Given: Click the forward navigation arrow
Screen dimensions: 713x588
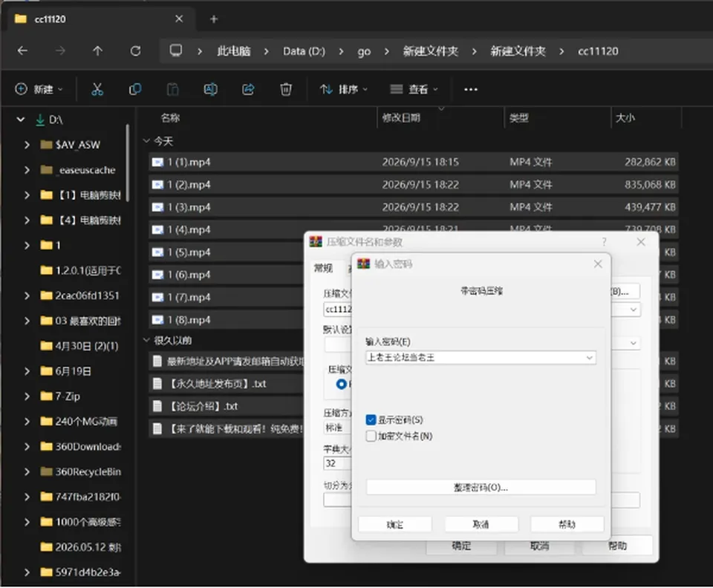Looking at the screenshot, I should [x=60, y=51].
